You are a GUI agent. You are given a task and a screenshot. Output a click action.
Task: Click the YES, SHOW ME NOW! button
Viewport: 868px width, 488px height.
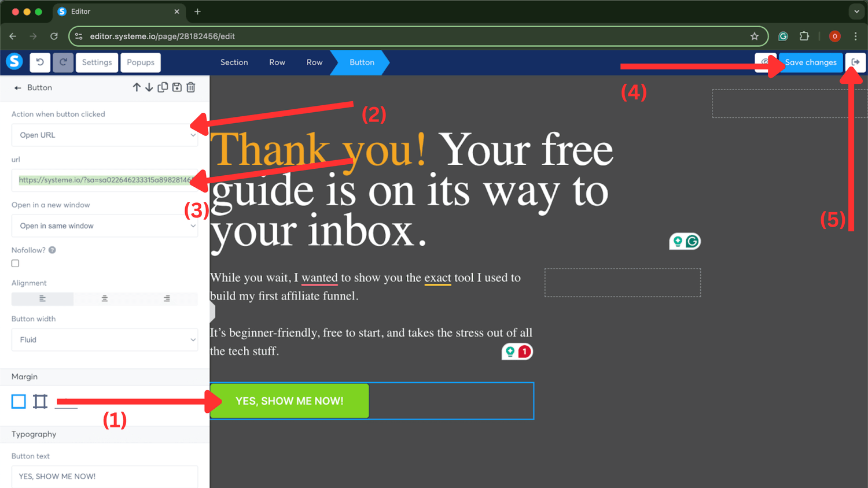289,401
